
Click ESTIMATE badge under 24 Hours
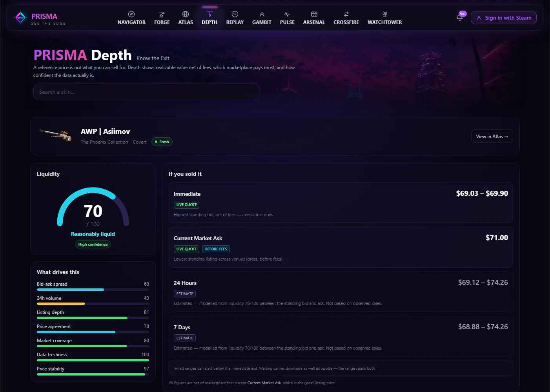click(185, 294)
